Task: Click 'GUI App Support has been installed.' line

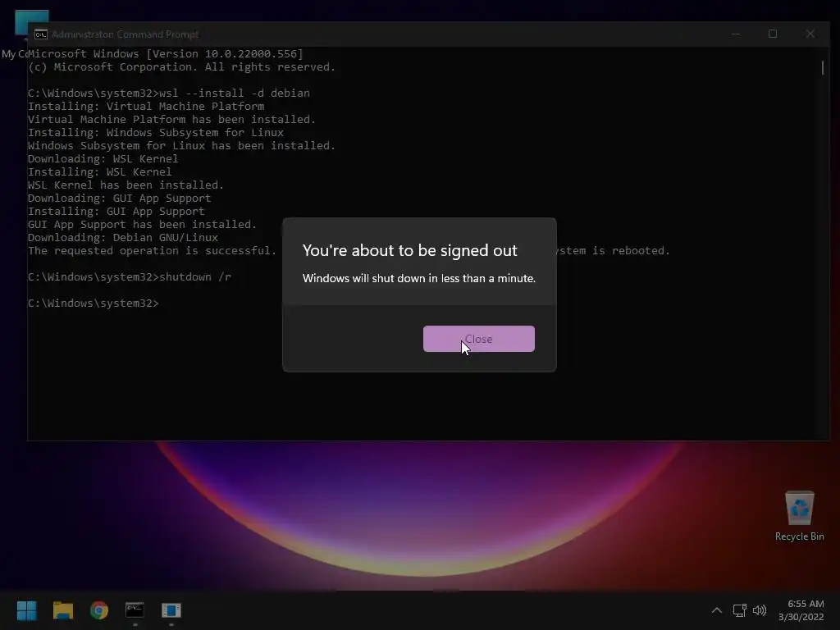Action: point(142,225)
